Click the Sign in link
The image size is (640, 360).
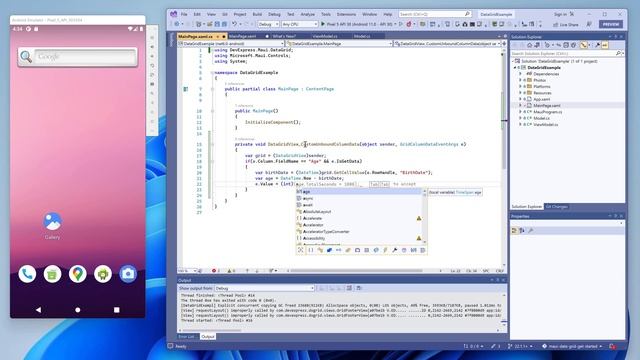[x=560, y=14]
